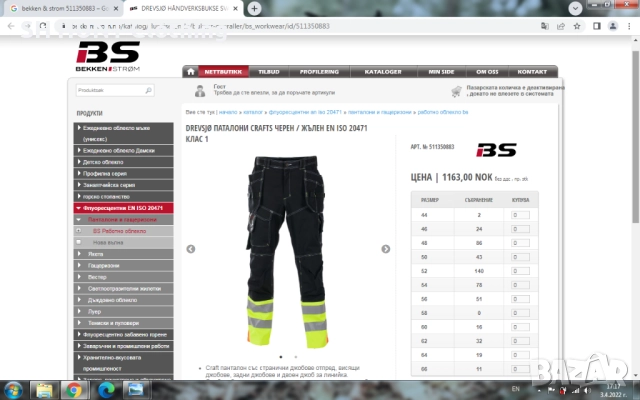Show next product image arrow

(x=385, y=249)
